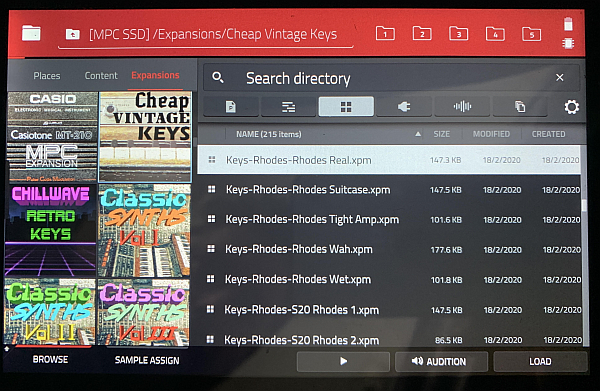600x391 pixels.
Task: Select Keys-Rhodes-Rhodes Wet.xpm
Action: click(389, 280)
